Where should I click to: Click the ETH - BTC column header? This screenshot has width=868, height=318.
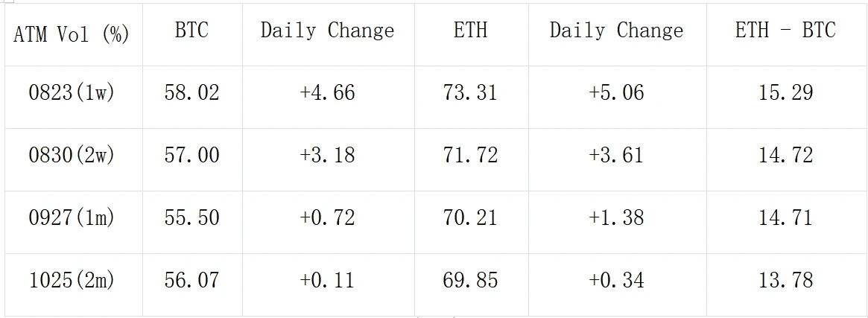tap(785, 31)
